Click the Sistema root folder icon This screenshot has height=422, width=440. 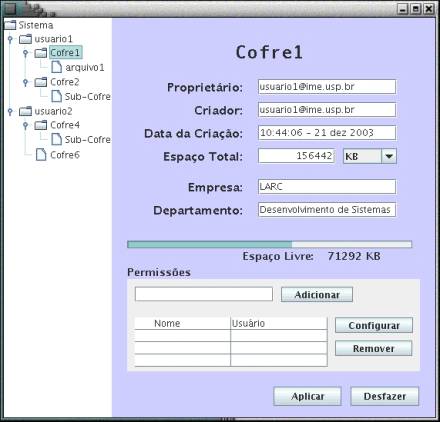click(x=10, y=25)
